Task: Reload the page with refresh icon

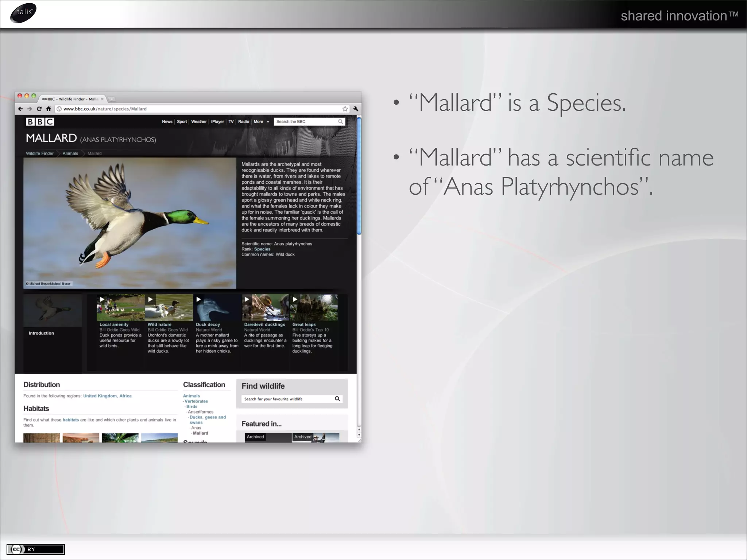Action: 39,109
